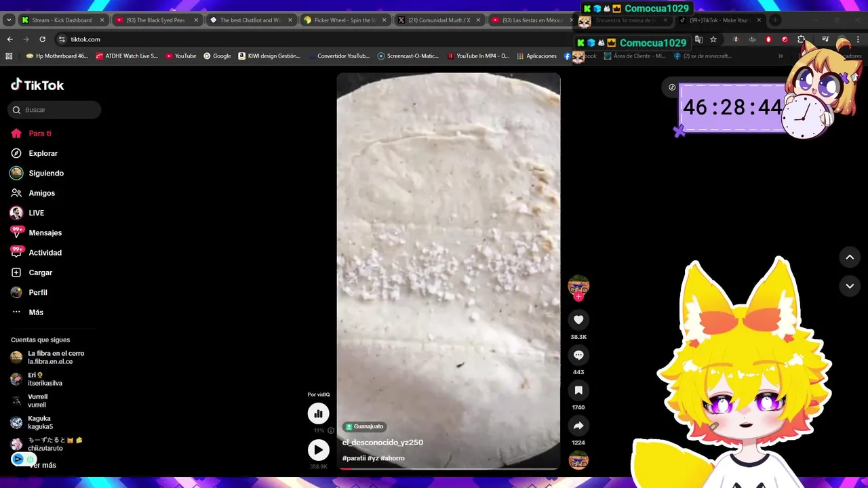The height and width of the screenshot is (488, 868).
Task: Open vidIQ stats bar chart button
Action: coord(318,413)
